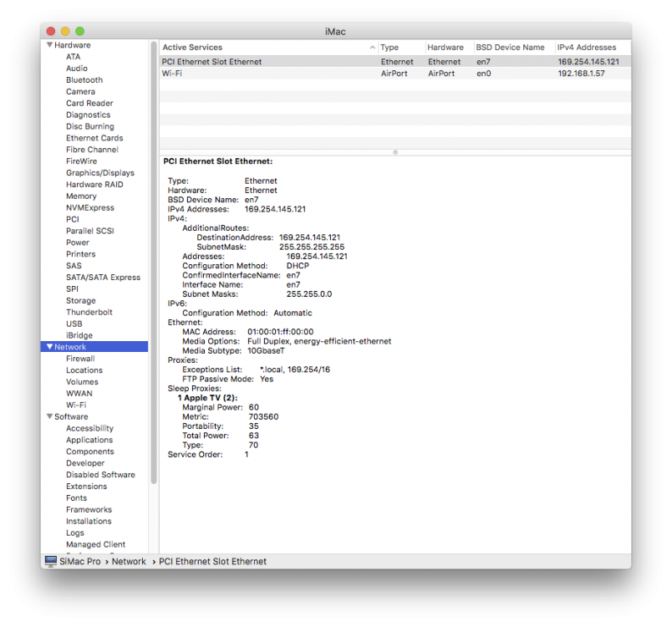This screenshot has height=627, width=672.
Task: Open Components under Software
Action: pos(90,451)
